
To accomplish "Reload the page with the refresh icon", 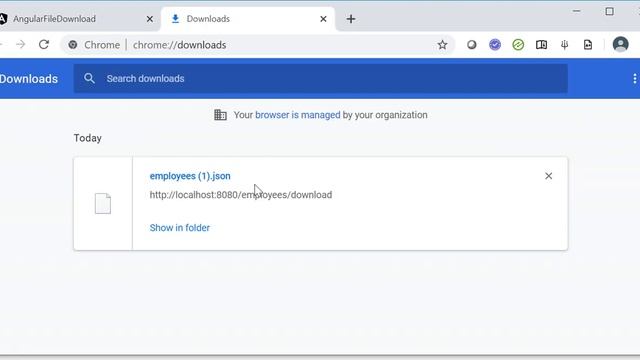I will pos(44,44).
